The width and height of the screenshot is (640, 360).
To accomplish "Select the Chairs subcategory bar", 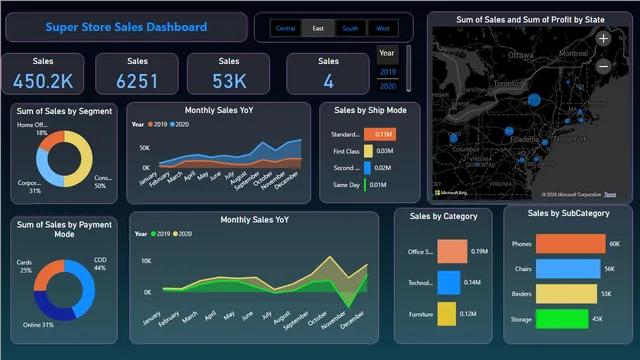I will pos(568,269).
